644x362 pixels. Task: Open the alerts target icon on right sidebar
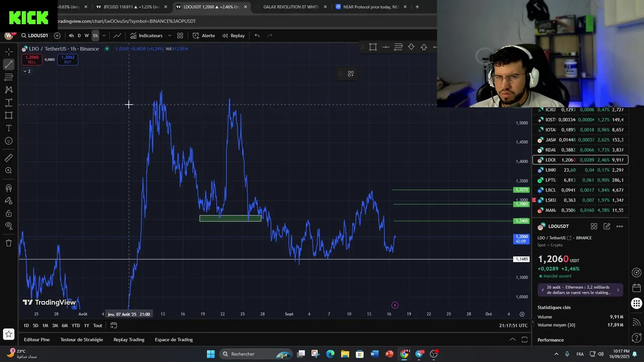[x=636, y=273]
